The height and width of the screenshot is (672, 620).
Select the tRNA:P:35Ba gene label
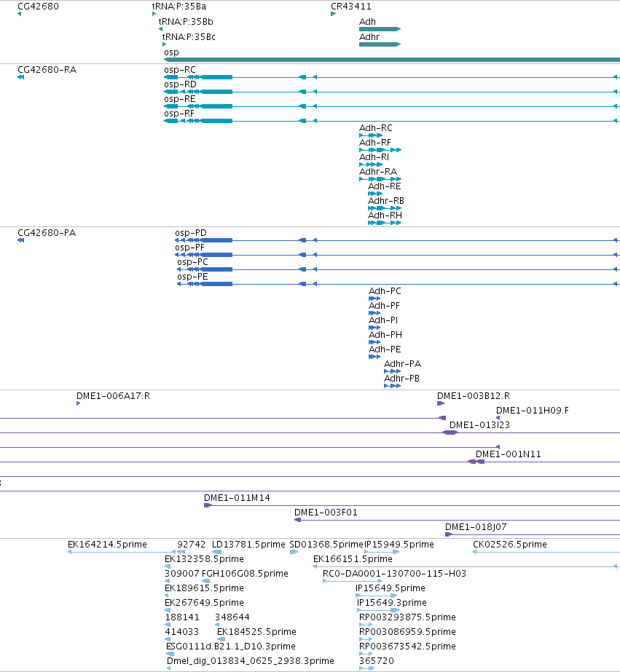(179, 7)
